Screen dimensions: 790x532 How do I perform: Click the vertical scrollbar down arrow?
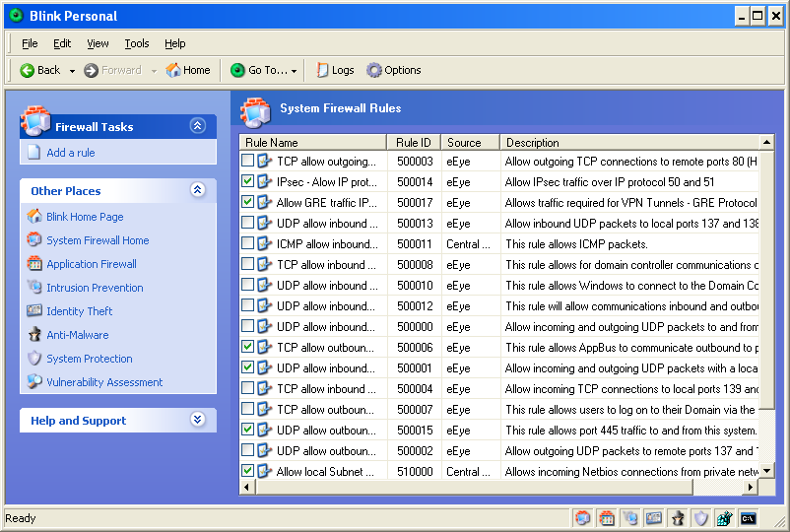pos(766,471)
